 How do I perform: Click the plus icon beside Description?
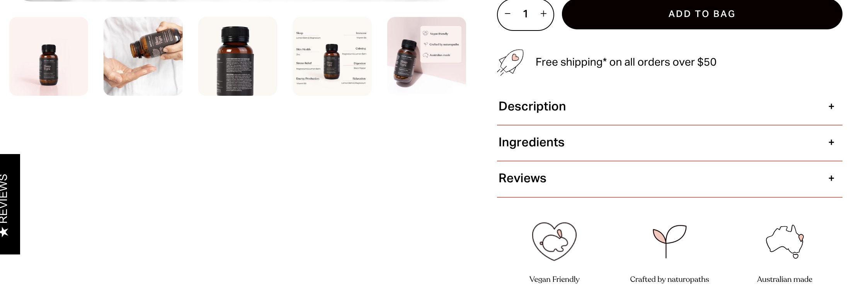pos(831,107)
